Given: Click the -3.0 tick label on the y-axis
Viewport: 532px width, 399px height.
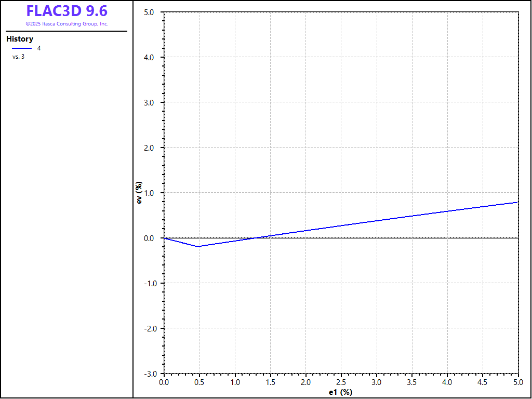Looking at the screenshot, I should tap(148, 374).
